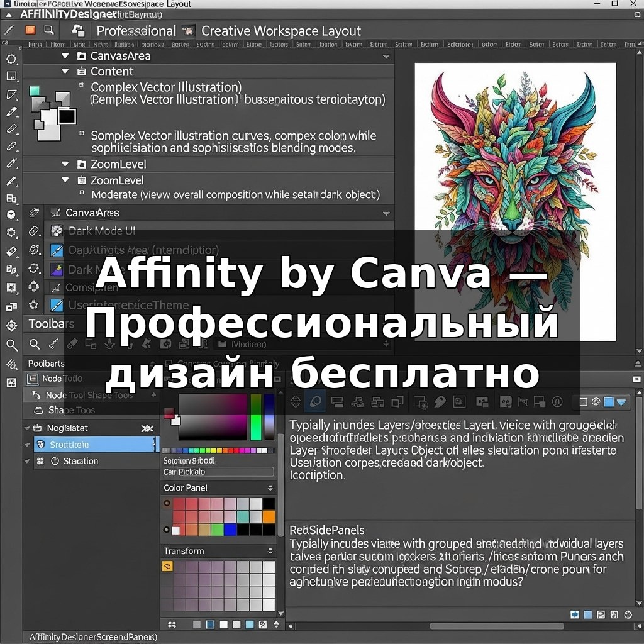Click the magnifier-over-rectangle icon in top toolbar
Image resolution: width=644 pixels, height=644 pixels.
(49, 30)
